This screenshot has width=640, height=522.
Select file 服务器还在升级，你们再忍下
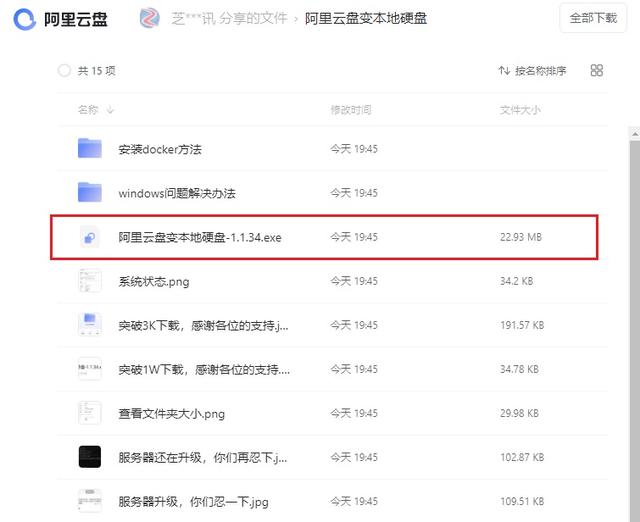pyautogui.click(x=203, y=458)
